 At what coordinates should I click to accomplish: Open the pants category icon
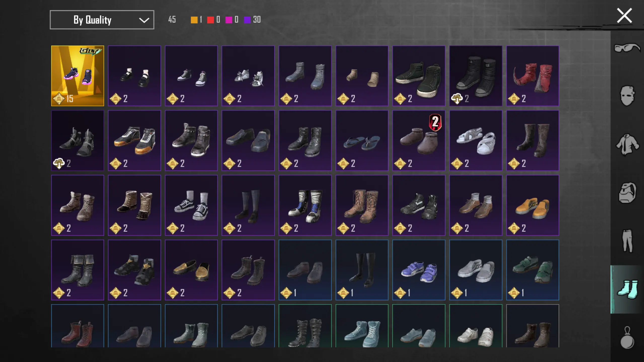coord(627,241)
